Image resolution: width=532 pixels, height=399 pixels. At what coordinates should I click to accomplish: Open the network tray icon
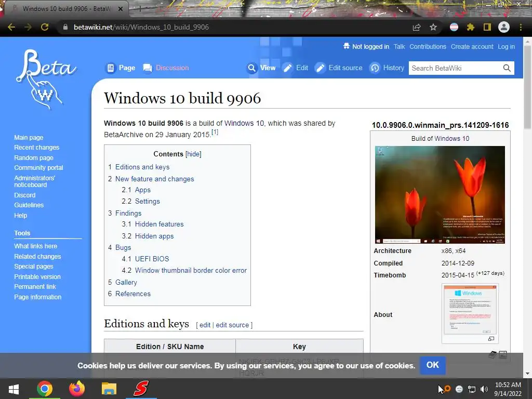(x=472, y=389)
